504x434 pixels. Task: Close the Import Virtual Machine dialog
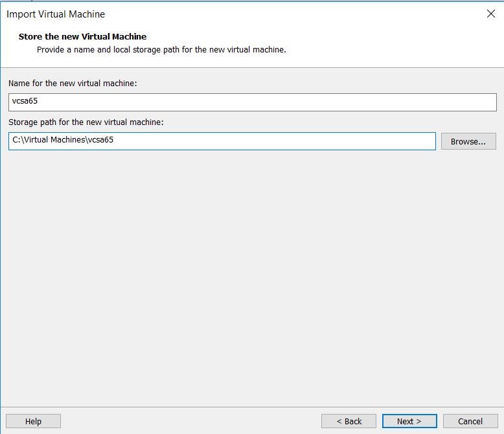tap(491, 14)
